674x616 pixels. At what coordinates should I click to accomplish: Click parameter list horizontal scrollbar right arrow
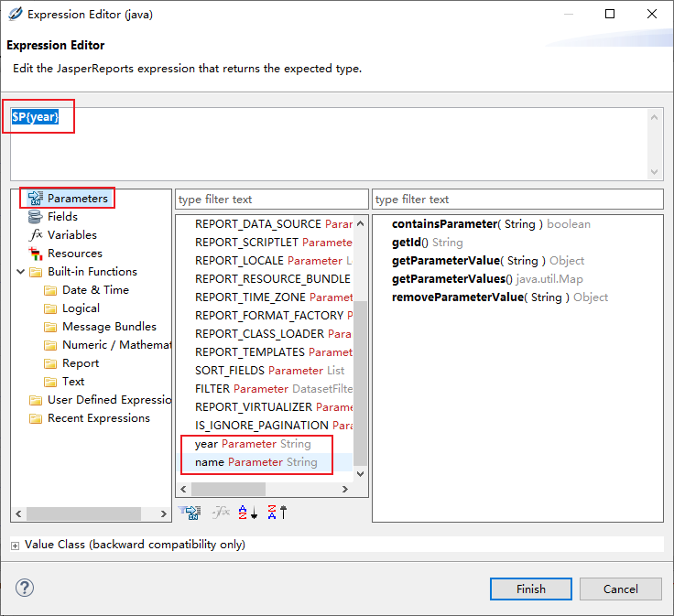[x=344, y=490]
